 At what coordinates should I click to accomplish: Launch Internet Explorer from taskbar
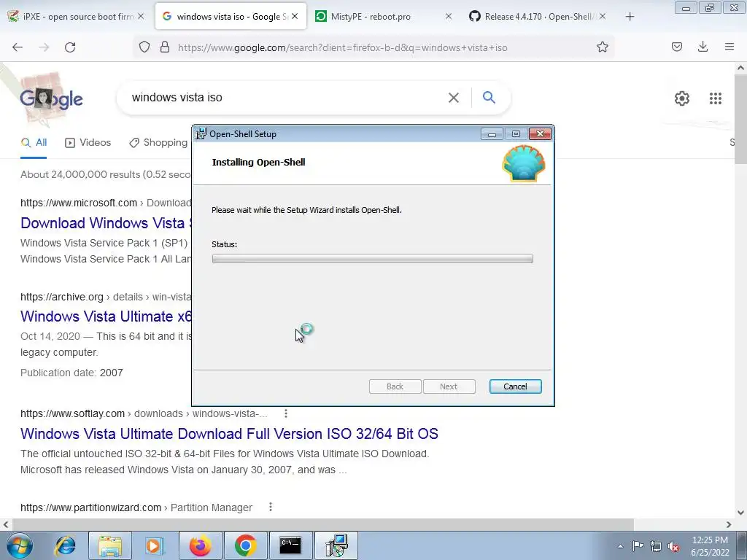pyautogui.click(x=65, y=545)
